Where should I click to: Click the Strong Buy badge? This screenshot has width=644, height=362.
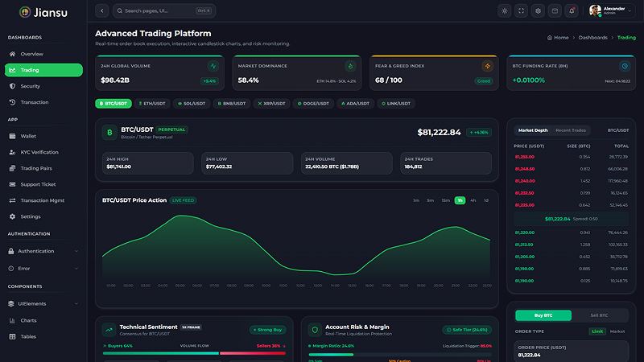(268, 330)
